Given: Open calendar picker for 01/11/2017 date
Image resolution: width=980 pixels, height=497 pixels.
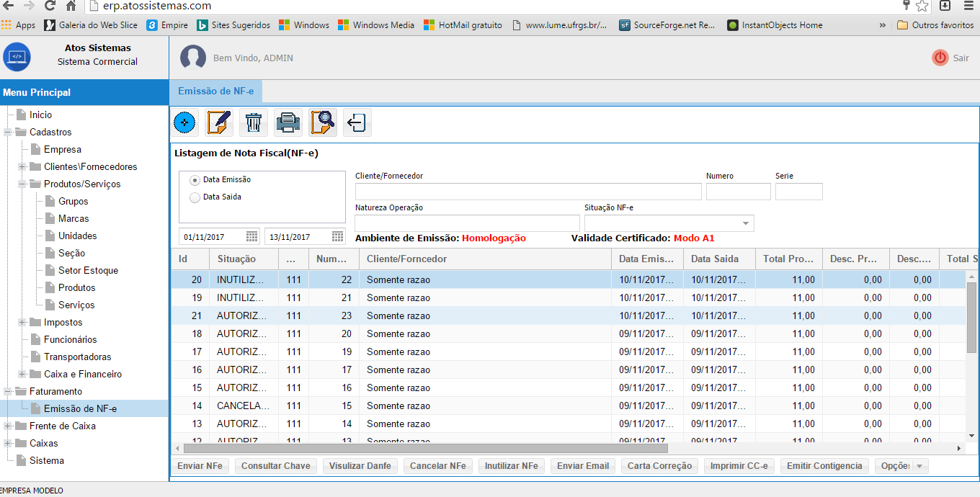Looking at the screenshot, I should [x=252, y=236].
